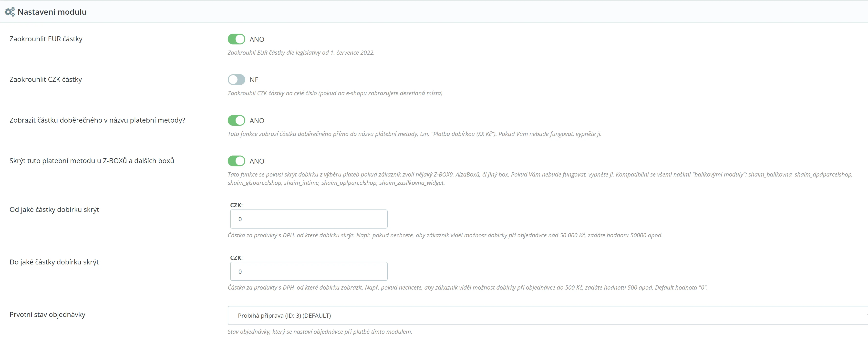Click the gear icon beside Nastavení modulu
Screen dimensions: 868x345
click(10, 12)
